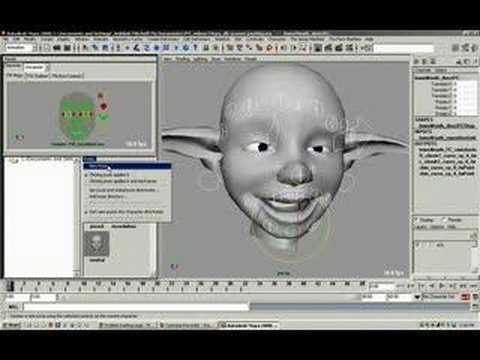
Task: Toggle the handles plus-sign selection mask
Action: click(127, 48)
